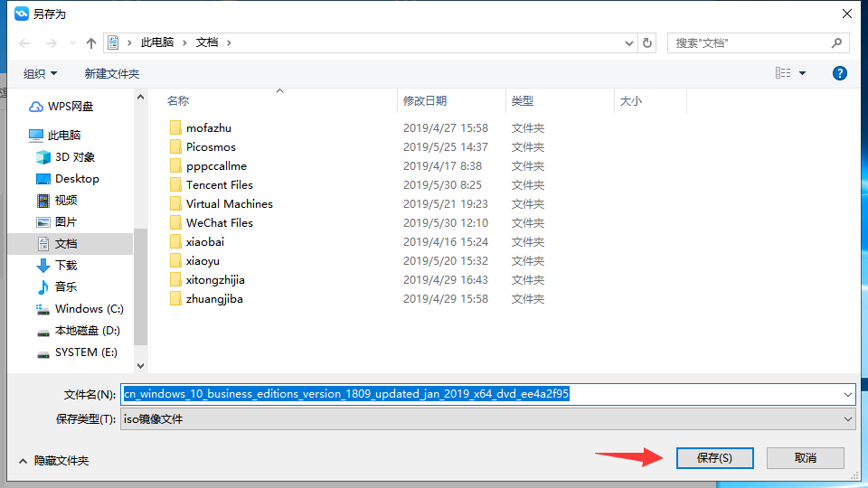Sort files by 修改日期 column header

[x=425, y=101]
